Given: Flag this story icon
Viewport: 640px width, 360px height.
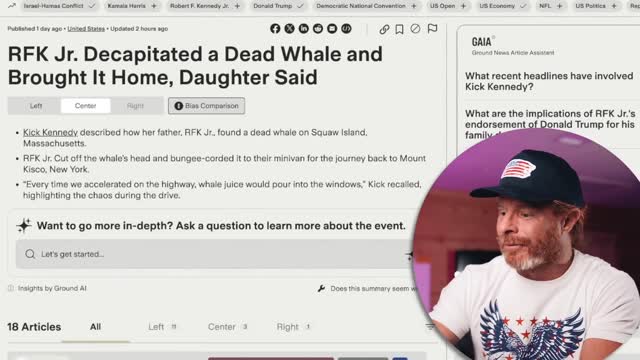Looking at the screenshot, I should (432, 29).
